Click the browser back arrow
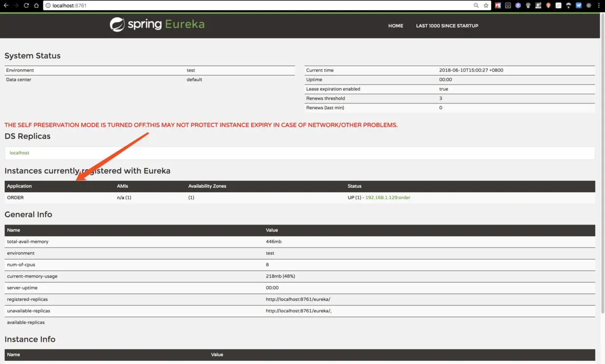This screenshot has width=605, height=364. (x=6, y=5)
